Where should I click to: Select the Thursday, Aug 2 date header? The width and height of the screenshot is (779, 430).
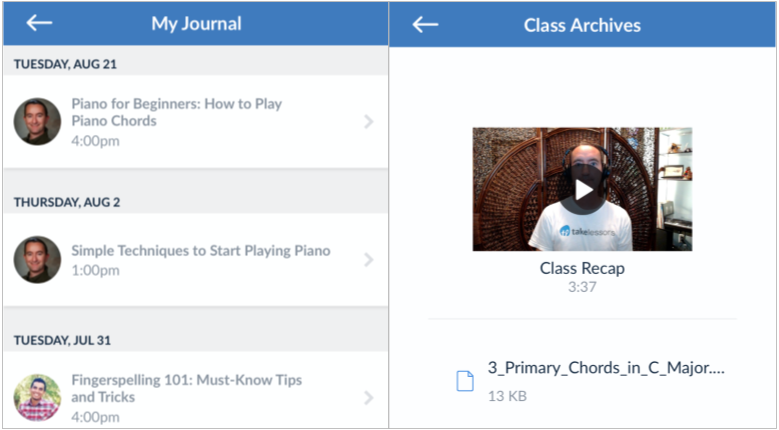pos(67,202)
